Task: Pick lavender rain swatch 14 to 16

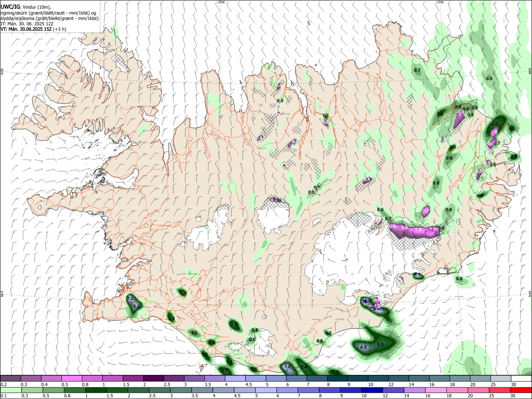Action: [x=414, y=390]
